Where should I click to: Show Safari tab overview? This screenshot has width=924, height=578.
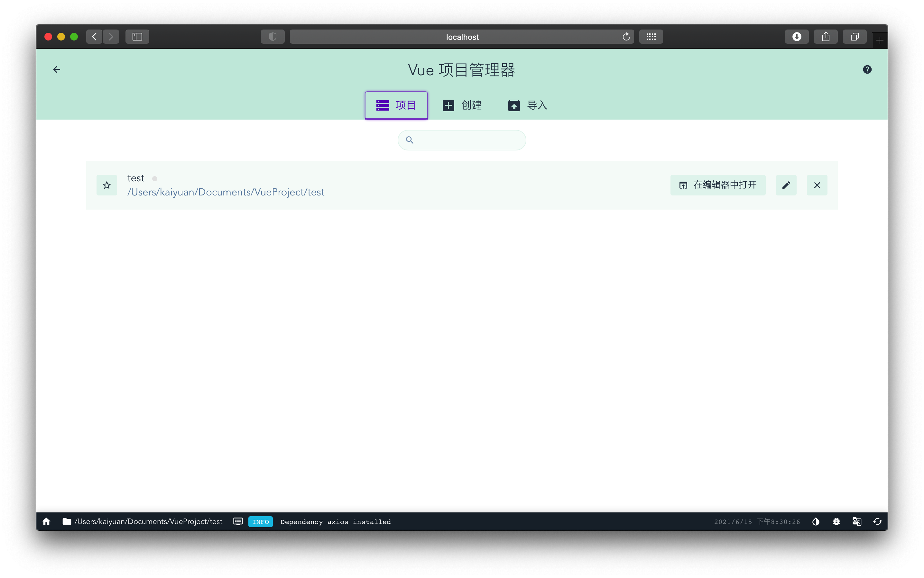click(x=855, y=37)
